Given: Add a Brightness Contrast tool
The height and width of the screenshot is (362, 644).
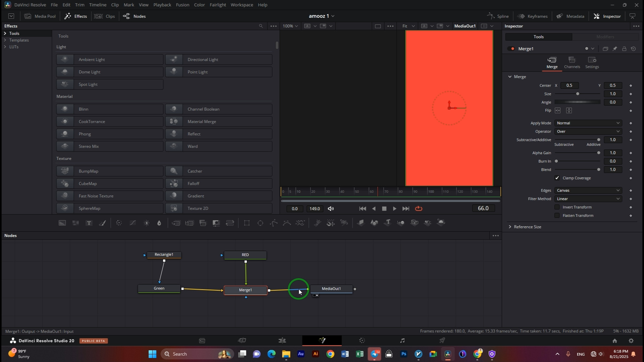Looking at the screenshot, I should [x=147, y=223].
